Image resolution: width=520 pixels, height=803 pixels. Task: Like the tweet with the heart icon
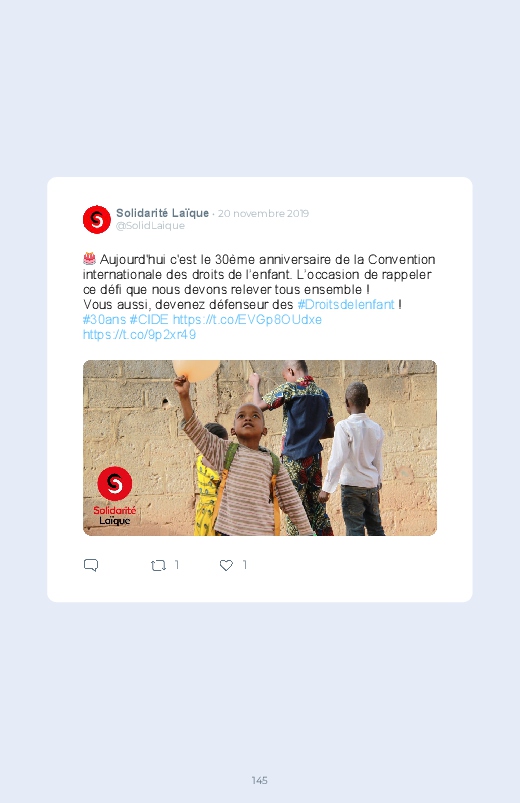[x=226, y=565]
